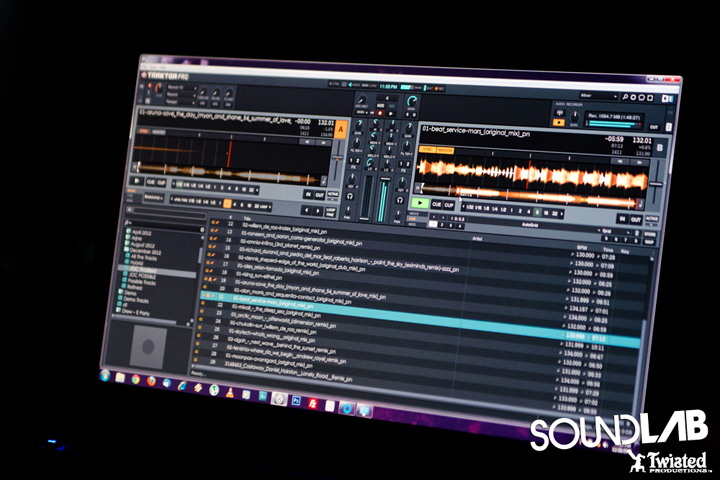Click STORE cue button on deck B
720x480 pixels.
pos(650,235)
